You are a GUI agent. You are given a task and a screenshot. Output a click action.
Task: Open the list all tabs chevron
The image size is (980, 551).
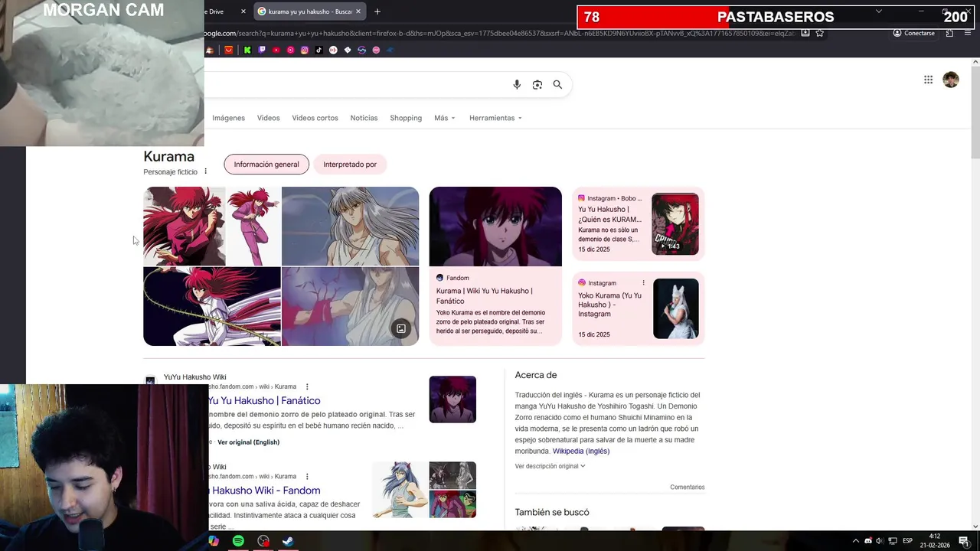tap(878, 11)
